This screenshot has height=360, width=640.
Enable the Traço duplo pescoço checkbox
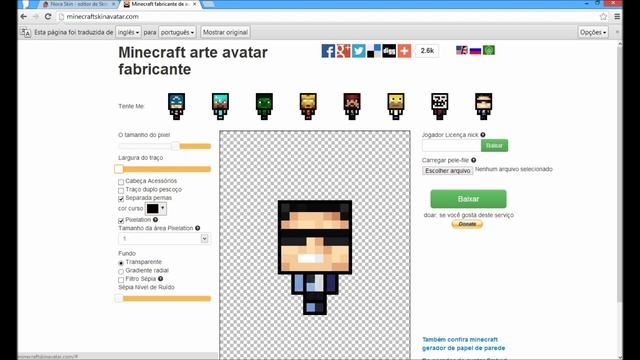pos(121,190)
